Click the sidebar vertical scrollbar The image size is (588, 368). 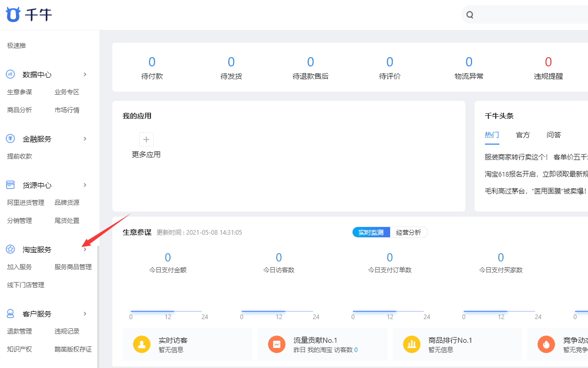[98, 307]
